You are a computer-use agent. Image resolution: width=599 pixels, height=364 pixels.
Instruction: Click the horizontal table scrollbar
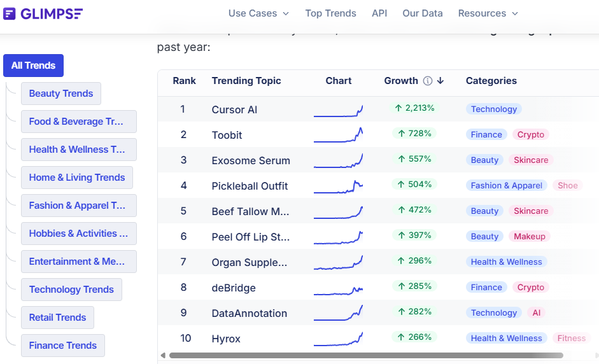[366, 356]
